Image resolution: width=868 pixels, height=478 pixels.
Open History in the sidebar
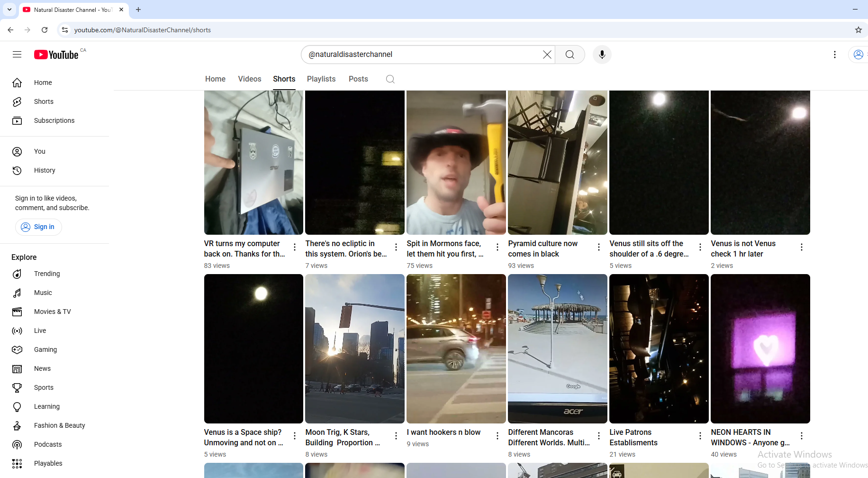pos(45,170)
